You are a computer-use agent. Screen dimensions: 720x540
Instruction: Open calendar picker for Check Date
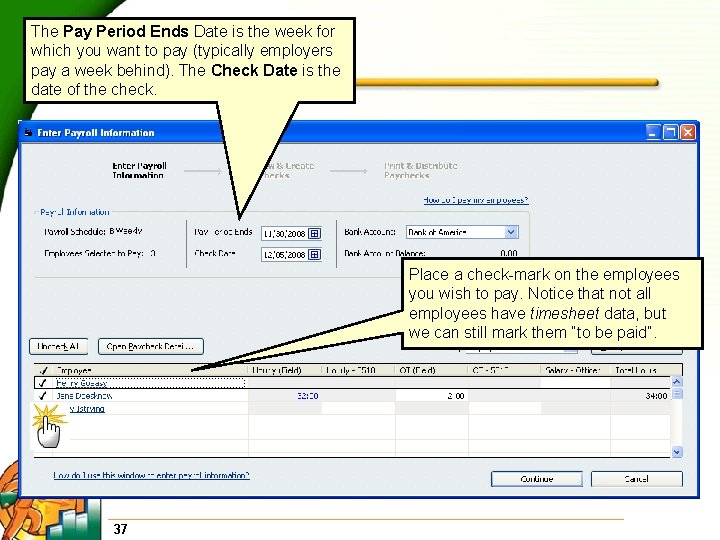(315, 254)
